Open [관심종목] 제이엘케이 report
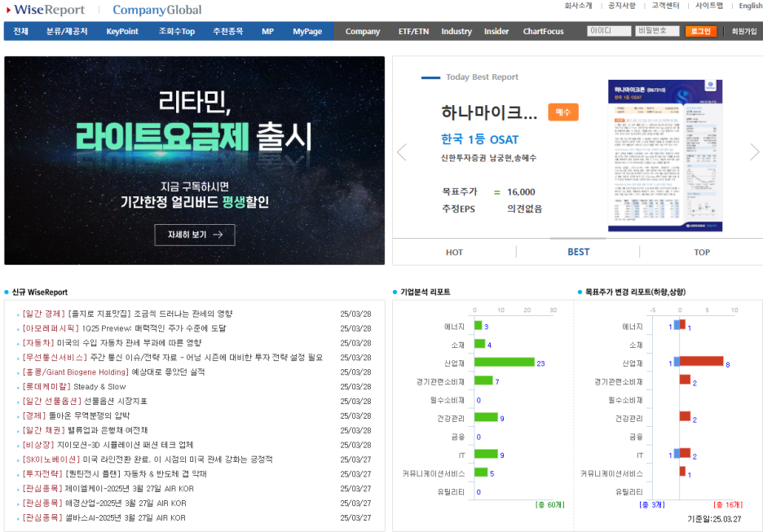 tap(108, 489)
